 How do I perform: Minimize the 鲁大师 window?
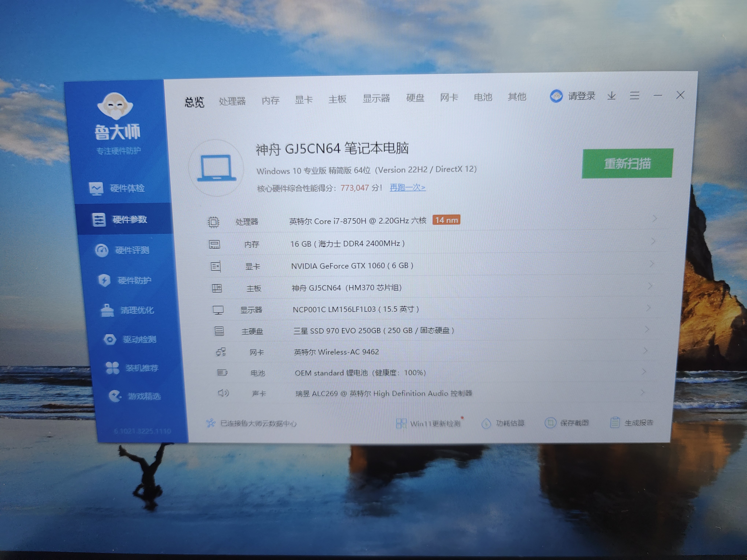point(657,96)
